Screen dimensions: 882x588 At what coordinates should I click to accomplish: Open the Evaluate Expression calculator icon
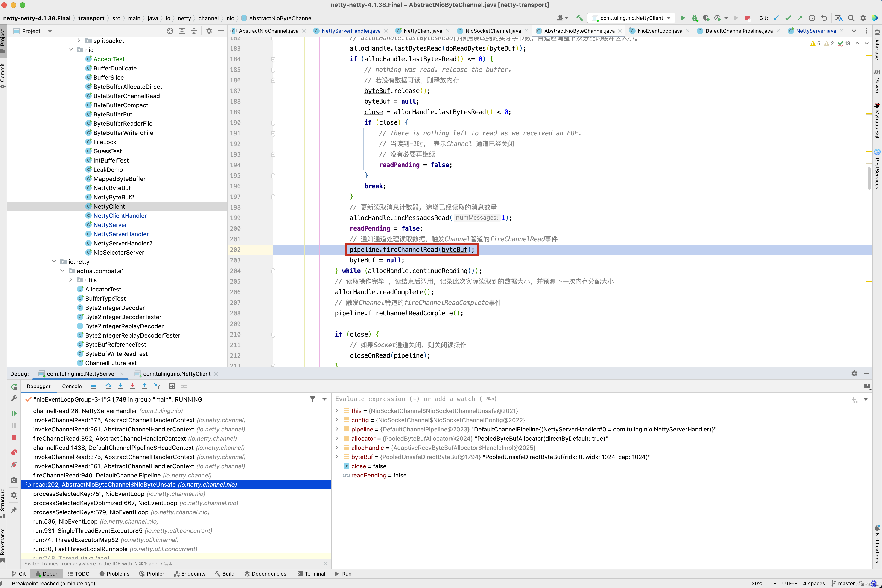point(172,386)
